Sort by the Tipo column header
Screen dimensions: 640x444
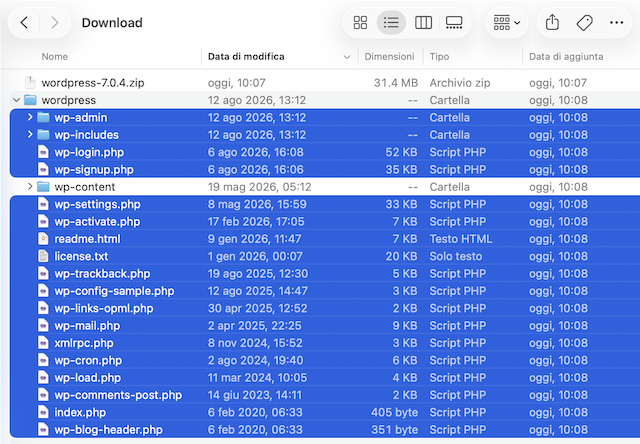[439, 56]
